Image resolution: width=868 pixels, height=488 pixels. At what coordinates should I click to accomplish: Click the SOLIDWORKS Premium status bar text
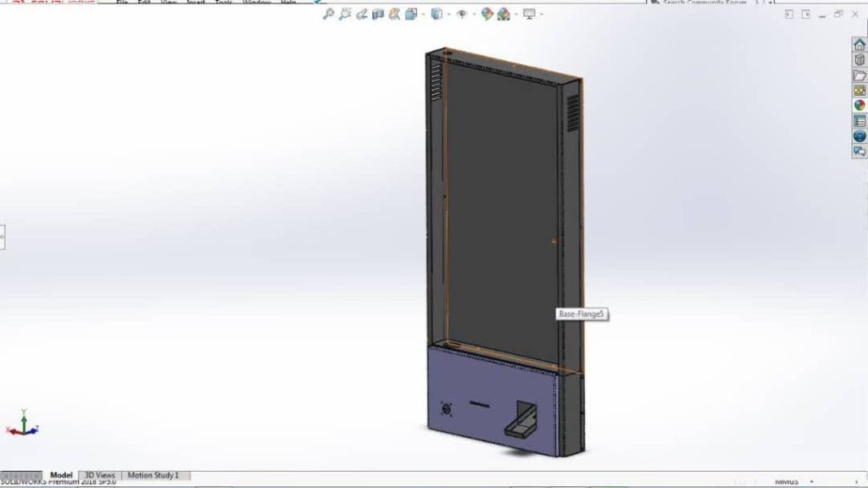(x=58, y=482)
